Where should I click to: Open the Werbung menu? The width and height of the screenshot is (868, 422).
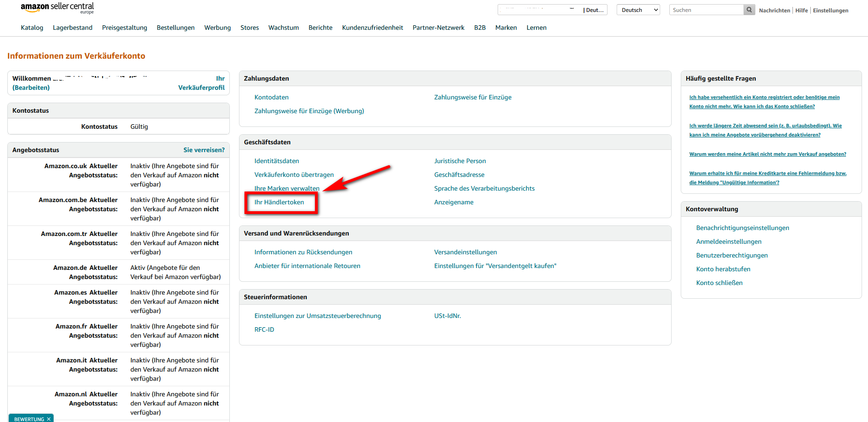coord(217,27)
